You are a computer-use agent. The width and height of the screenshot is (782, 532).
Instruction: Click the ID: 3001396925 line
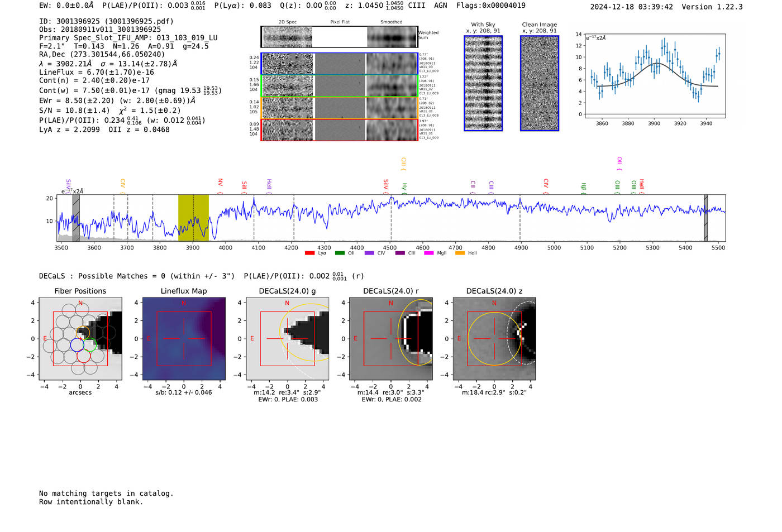pyautogui.click(x=106, y=21)
